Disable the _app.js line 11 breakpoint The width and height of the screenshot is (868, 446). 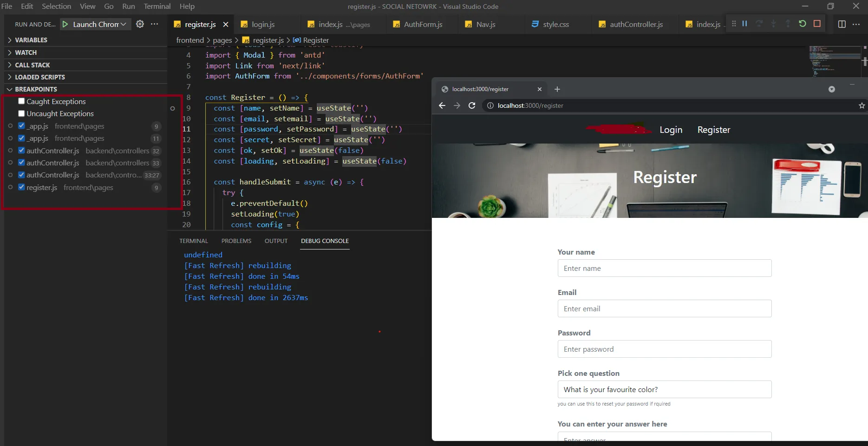[x=21, y=138]
